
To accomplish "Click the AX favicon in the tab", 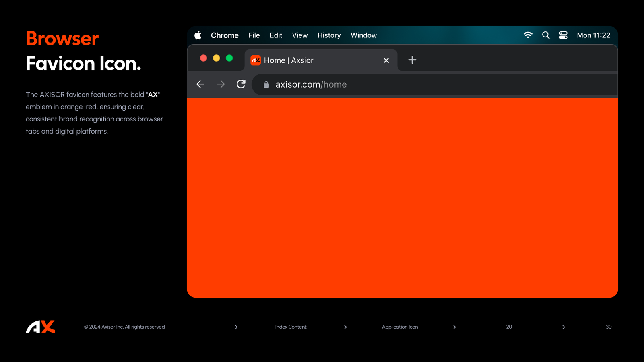I will 256,60.
